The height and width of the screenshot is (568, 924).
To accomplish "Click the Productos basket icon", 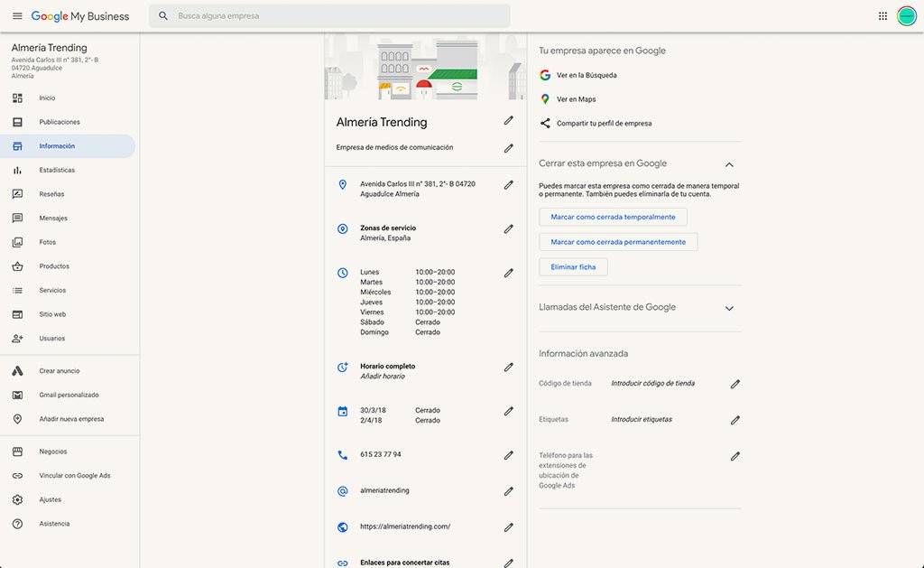I will [x=18, y=266].
